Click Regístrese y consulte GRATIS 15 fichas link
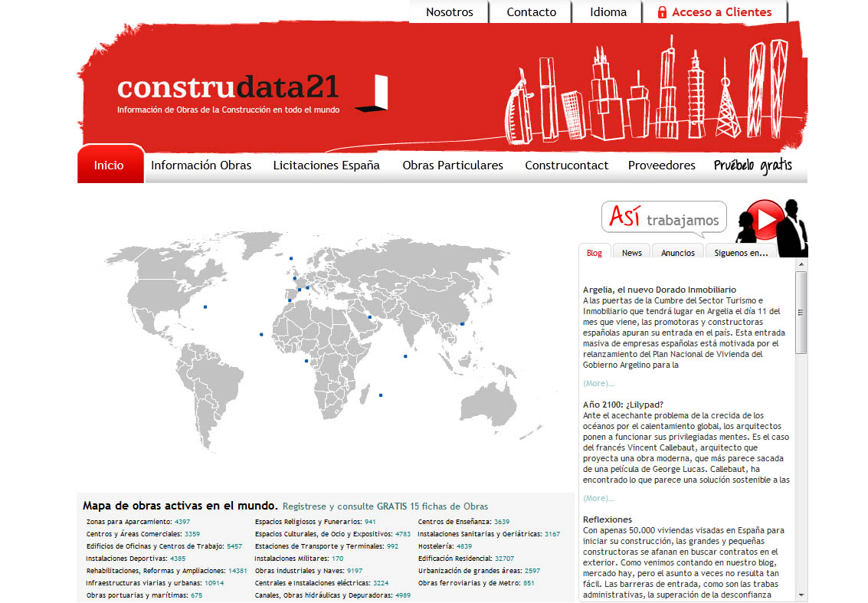This screenshot has height=603, width=868. [x=385, y=506]
